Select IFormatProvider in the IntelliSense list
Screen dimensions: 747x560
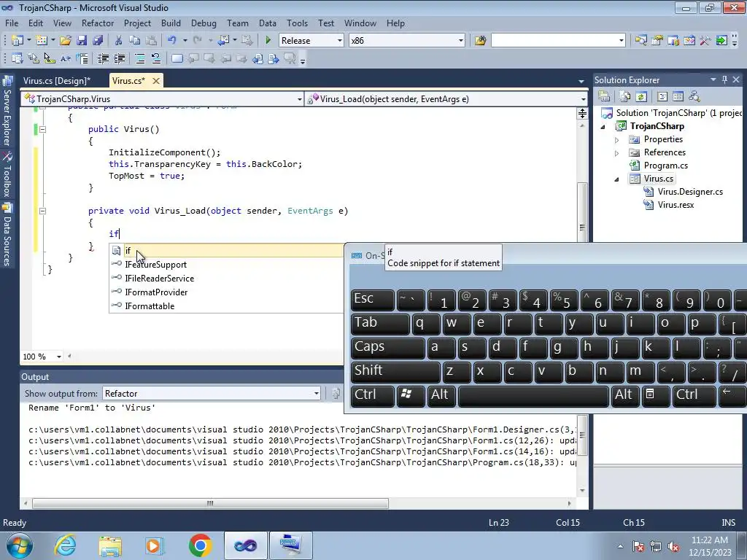click(x=226, y=292)
